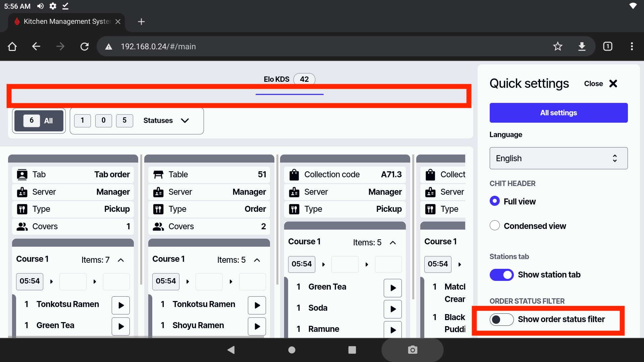Open browser three-dot menu
644x362 pixels.
(x=632, y=46)
